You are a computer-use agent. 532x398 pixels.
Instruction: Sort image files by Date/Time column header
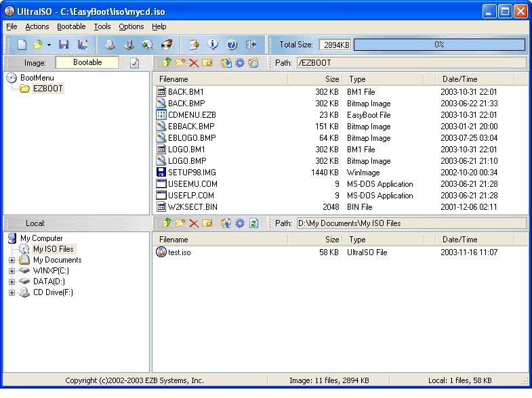[x=474, y=79]
